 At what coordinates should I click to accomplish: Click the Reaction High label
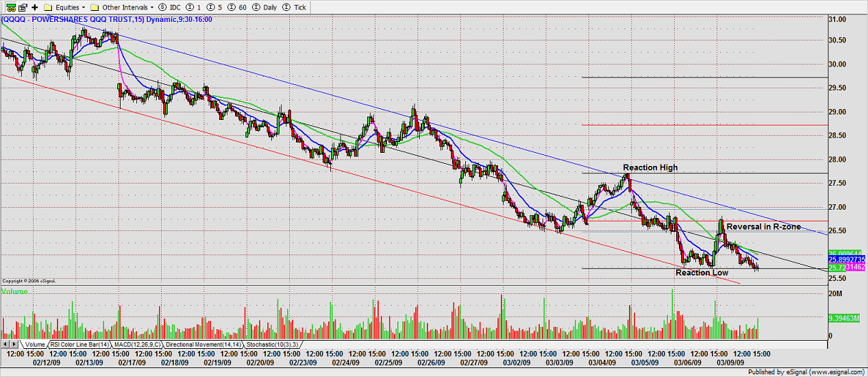tap(650, 167)
